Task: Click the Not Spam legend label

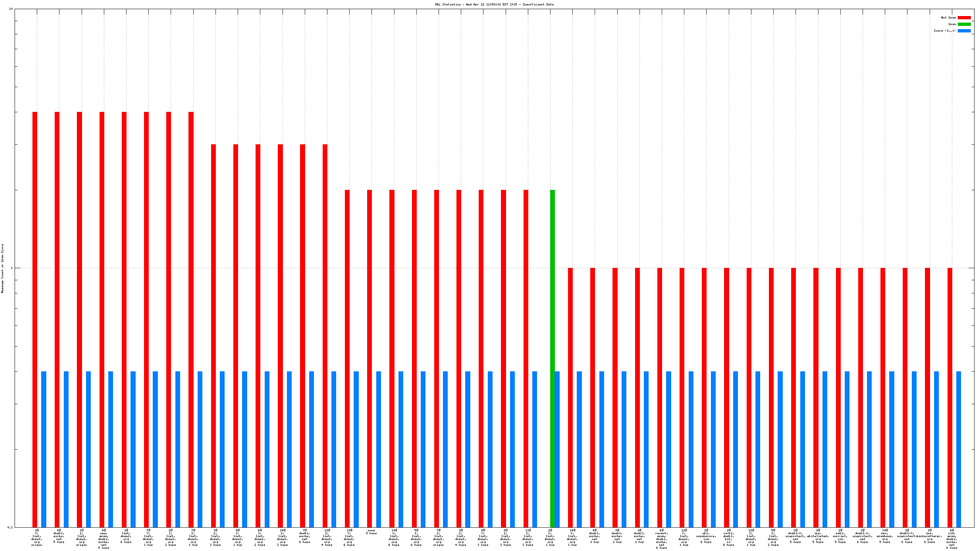Action: pyautogui.click(x=948, y=17)
